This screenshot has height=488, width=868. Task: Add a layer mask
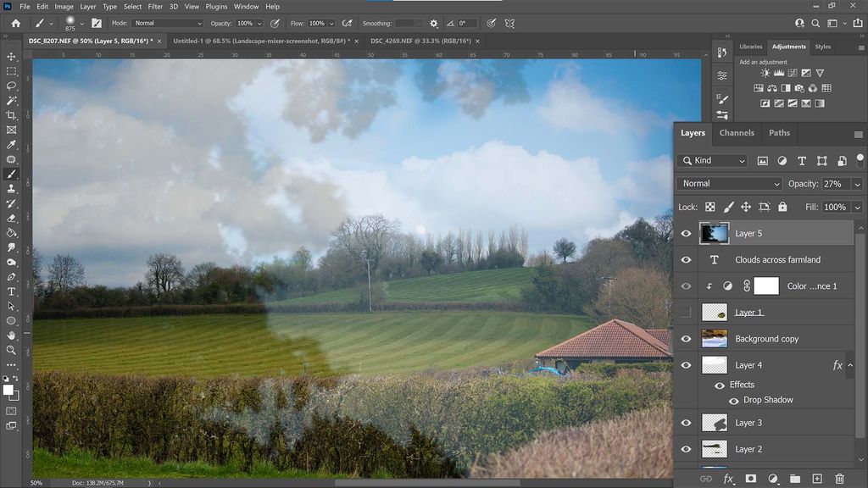coord(751,479)
